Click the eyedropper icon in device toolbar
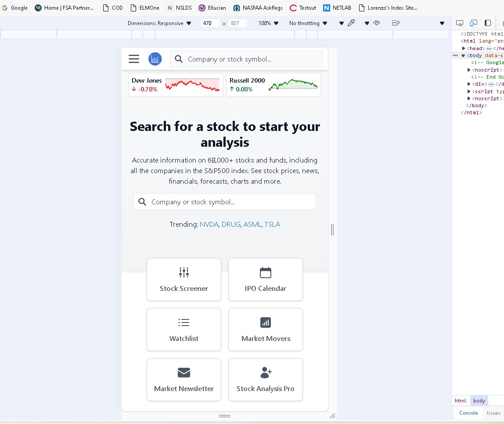Screen dimensions: 504x424 (x=351, y=23)
